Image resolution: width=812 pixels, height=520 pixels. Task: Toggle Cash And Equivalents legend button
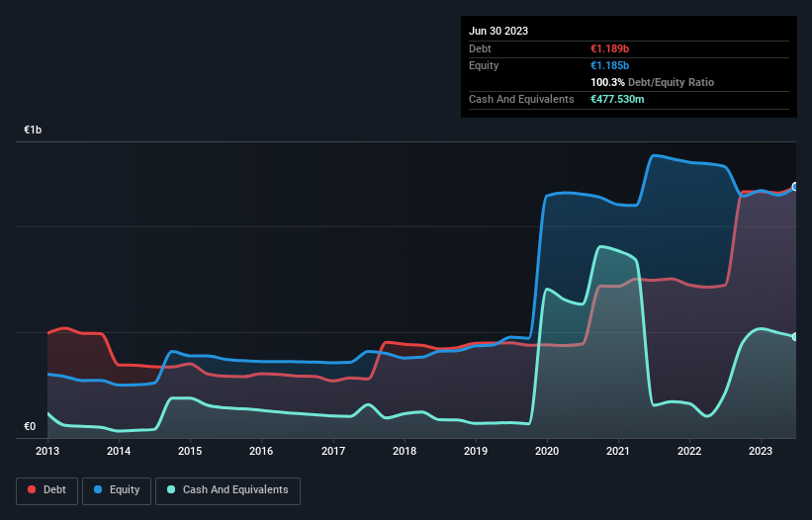pos(227,490)
